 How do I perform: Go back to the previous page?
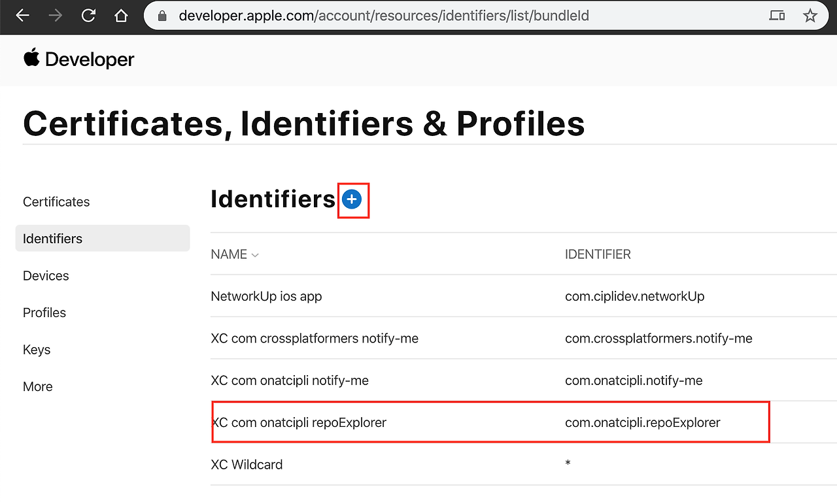tap(23, 16)
